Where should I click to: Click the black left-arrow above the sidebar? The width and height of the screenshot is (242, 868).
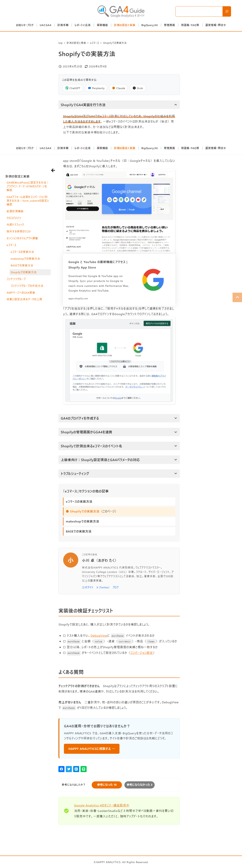tap(53, 170)
